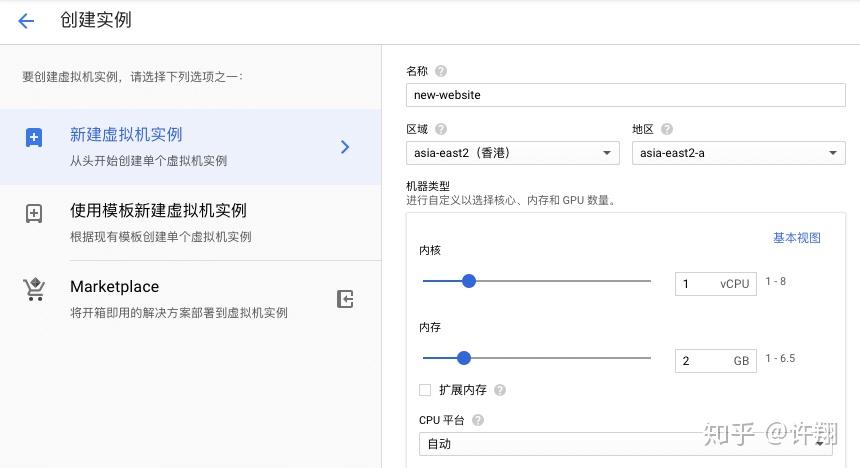860x468 pixels.
Task: Click help icon beside CPU 平台
Action: 478,420
